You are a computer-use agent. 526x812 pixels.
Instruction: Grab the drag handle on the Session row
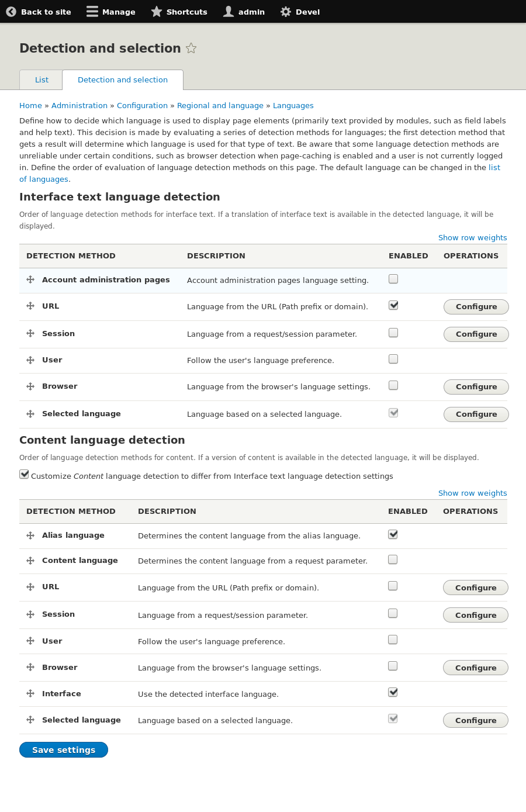tap(30, 333)
